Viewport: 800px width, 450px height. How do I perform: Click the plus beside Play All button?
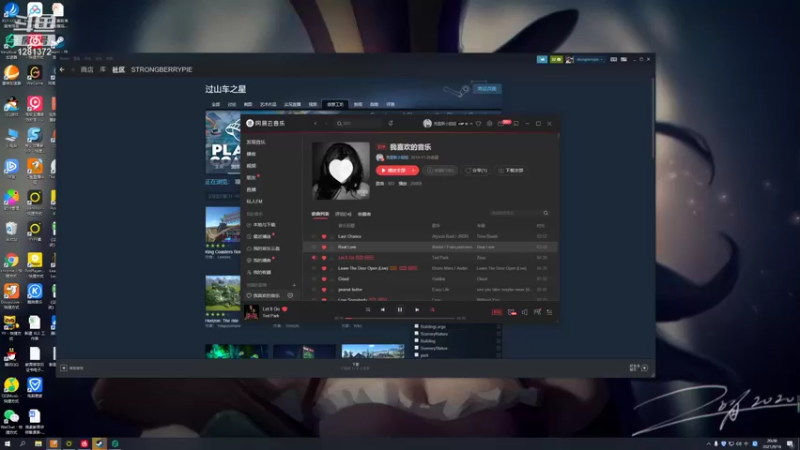tap(414, 170)
